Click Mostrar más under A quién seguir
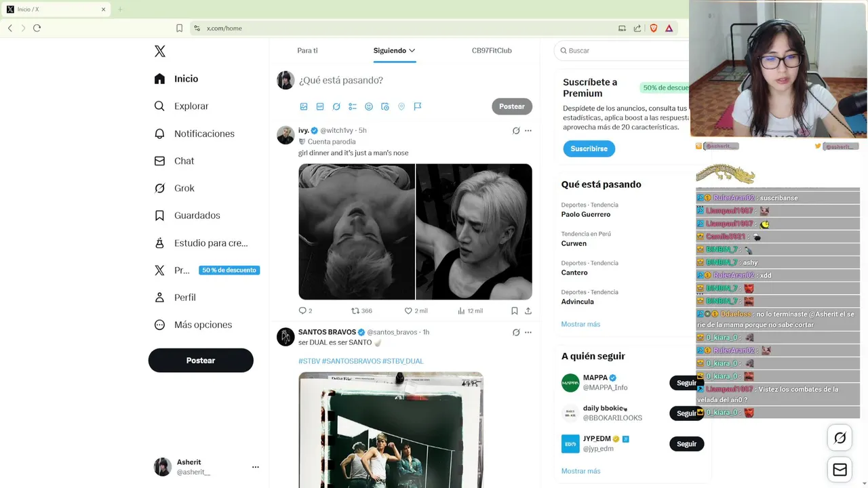 click(580, 471)
